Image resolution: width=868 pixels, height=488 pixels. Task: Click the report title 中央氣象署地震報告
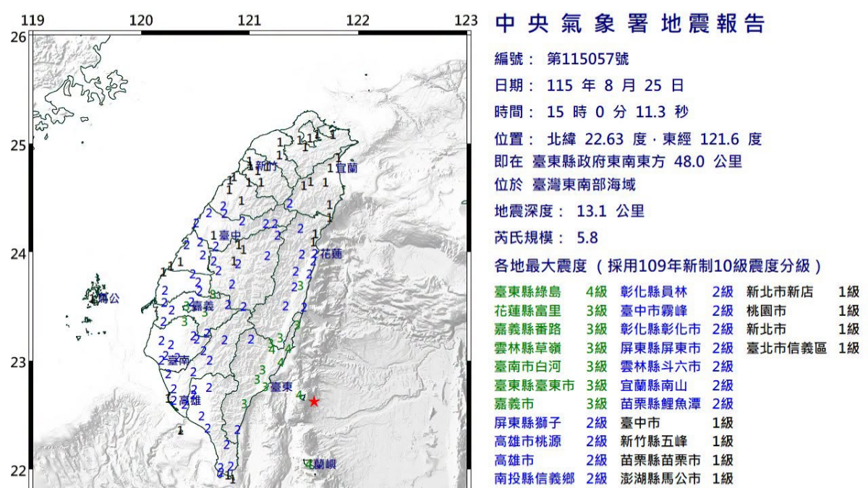(x=629, y=24)
